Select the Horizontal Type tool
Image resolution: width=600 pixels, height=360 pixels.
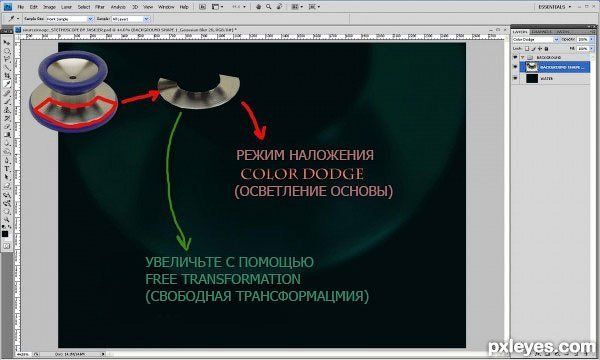pos(7,169)
